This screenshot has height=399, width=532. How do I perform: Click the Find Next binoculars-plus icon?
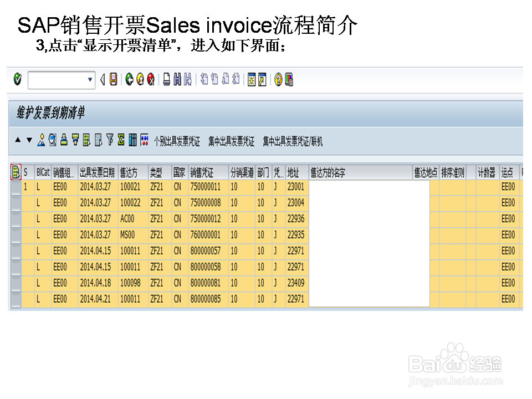(x=188, y=80)
